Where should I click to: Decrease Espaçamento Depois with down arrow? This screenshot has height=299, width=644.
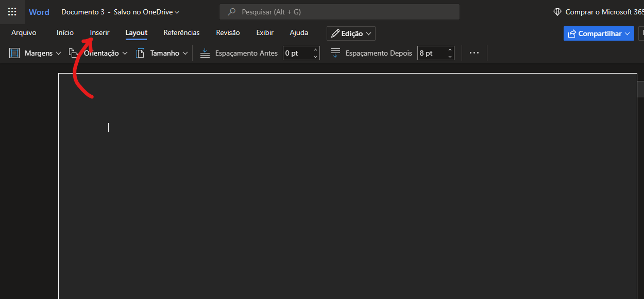450,56
